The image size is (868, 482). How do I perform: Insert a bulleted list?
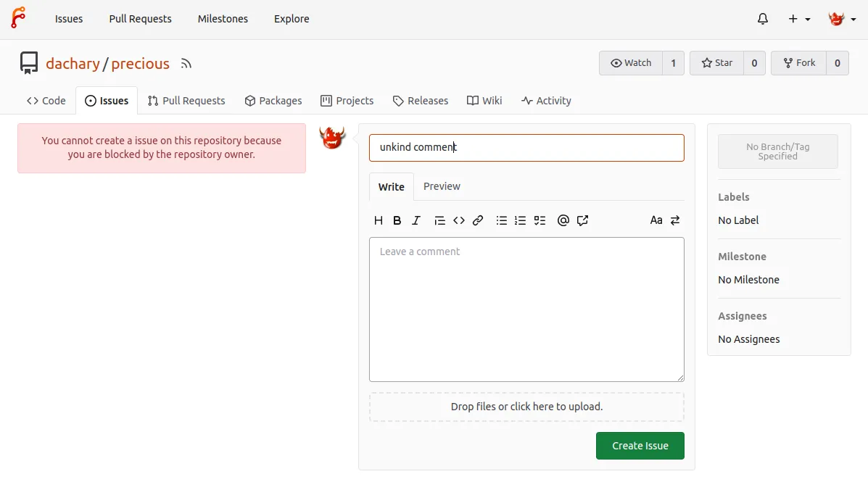tap(501, 220)
